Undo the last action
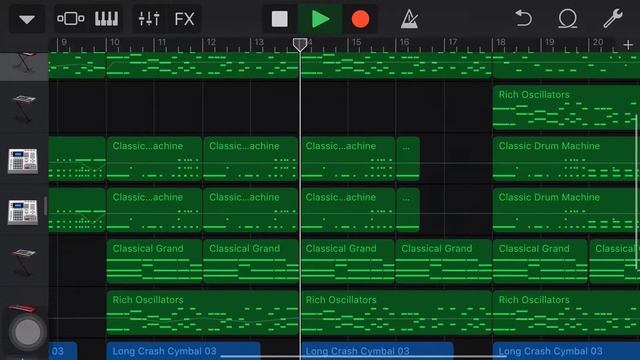The width and height of the screenshot is (640, 360). [x=524, y=19]
